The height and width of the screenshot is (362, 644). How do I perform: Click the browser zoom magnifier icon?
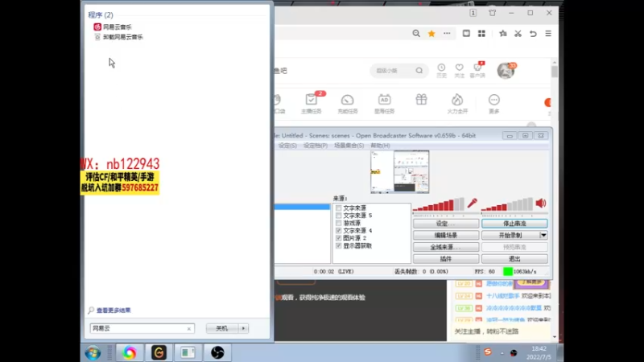tap(416, 34)
